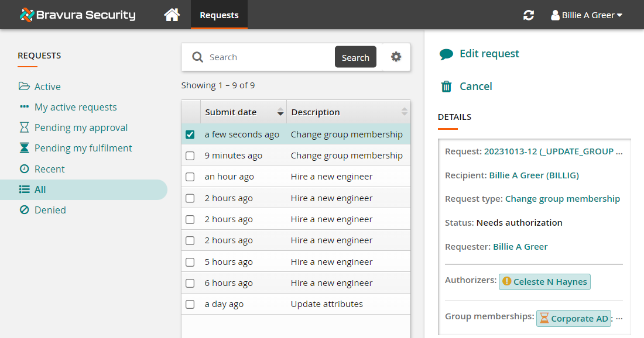Click the hourglass icon on Corporate AD
Screen dimensions: 644x338
[x=544, y=318]
